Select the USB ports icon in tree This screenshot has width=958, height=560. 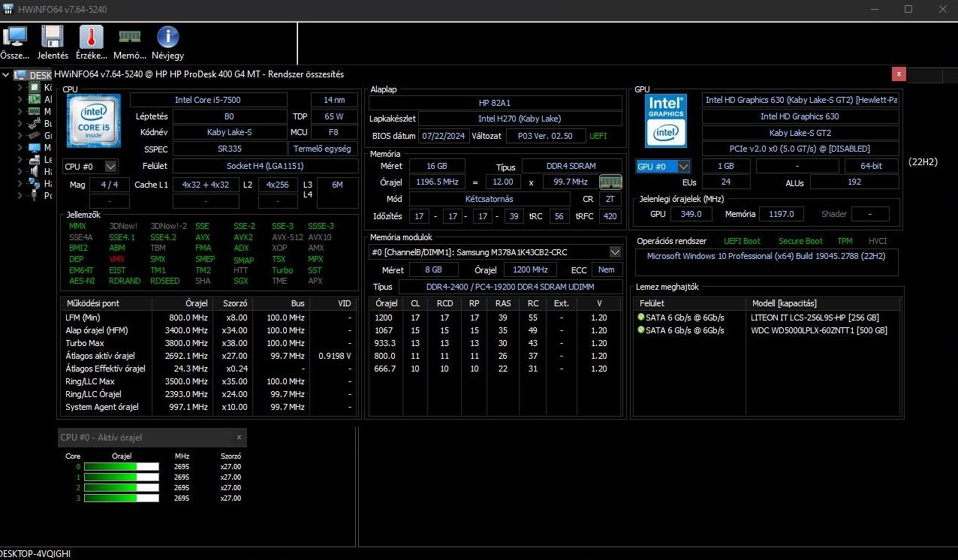coord(35,195)
